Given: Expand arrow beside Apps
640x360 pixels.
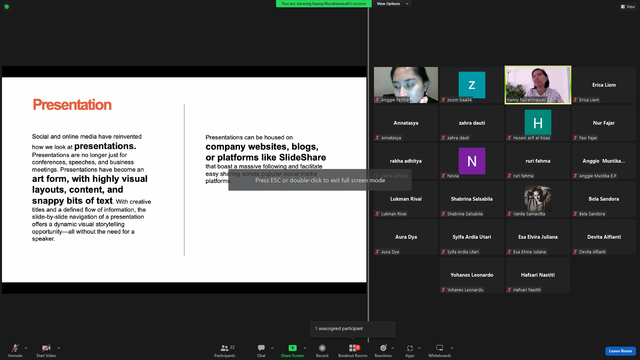Looking at the screenshot, I should tap(419, 348).
